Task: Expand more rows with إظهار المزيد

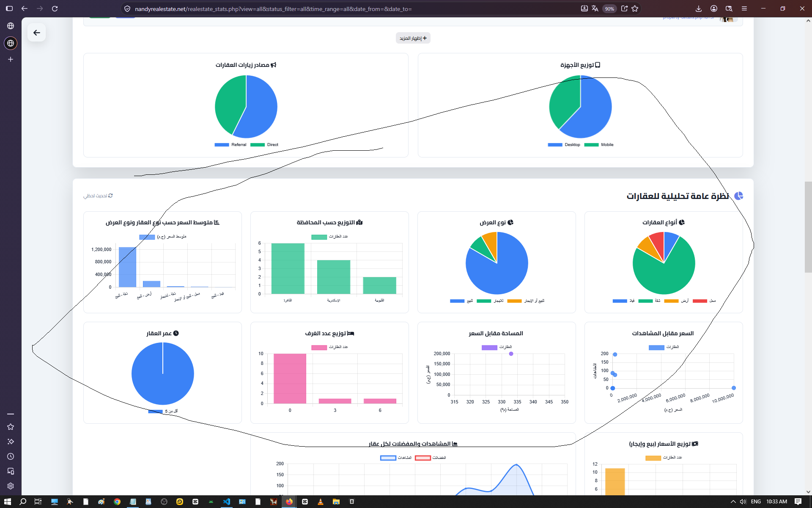Action: pos(413,38)
